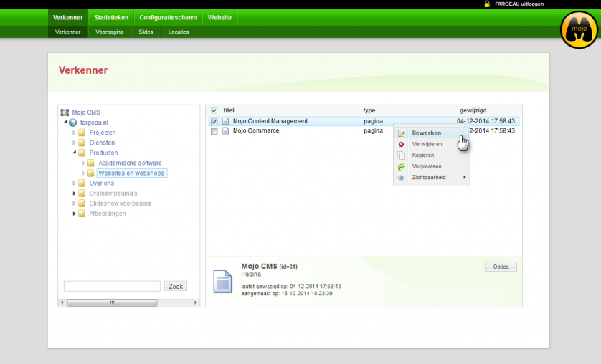
Task: Click the FARGEAU uitloggen link
Action: [519, 4]
